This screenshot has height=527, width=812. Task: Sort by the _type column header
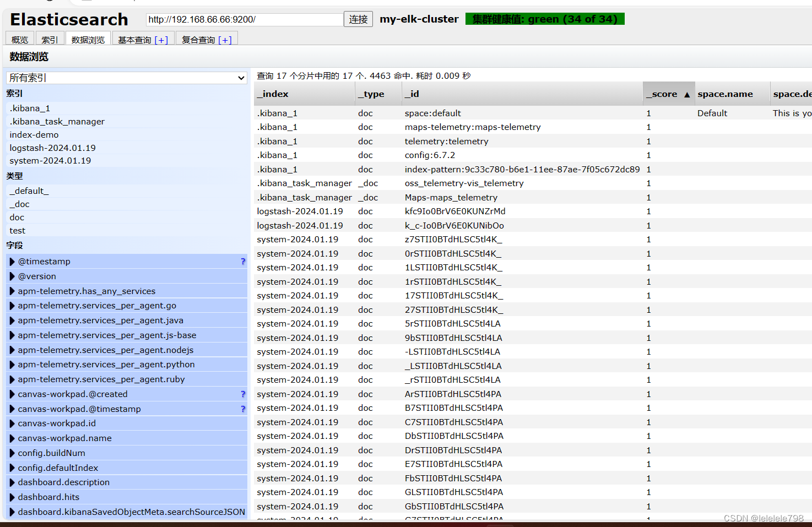coord(378,94)
